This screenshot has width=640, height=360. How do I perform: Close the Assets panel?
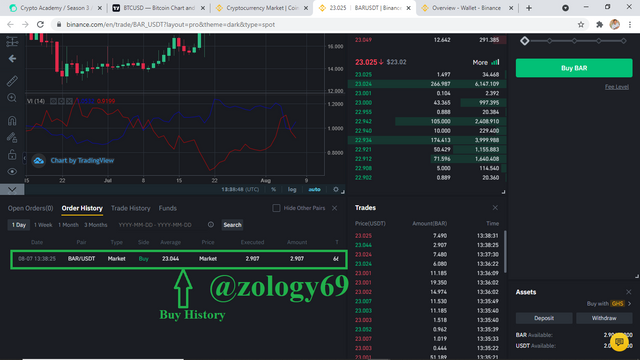(x=629, y=292)
